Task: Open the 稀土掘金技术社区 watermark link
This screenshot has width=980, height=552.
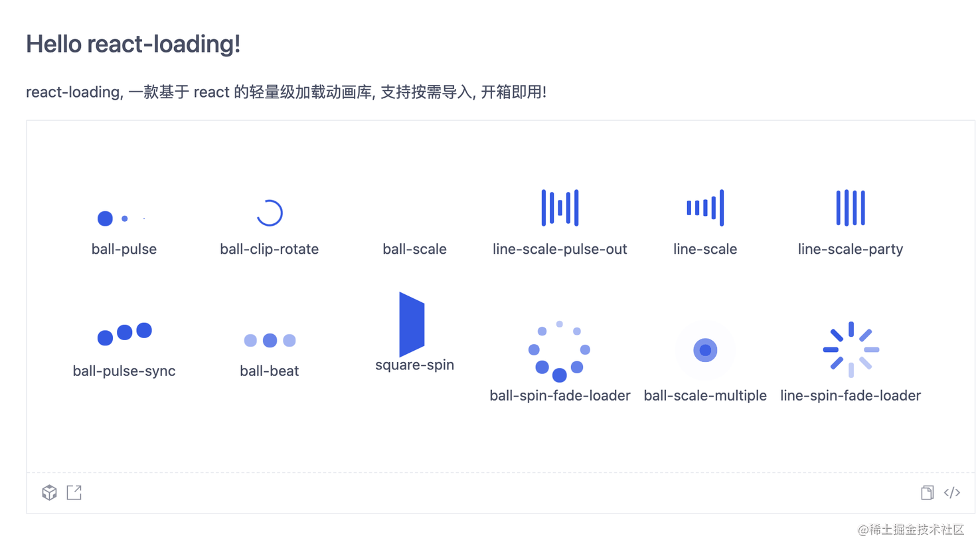Action: 910,530
